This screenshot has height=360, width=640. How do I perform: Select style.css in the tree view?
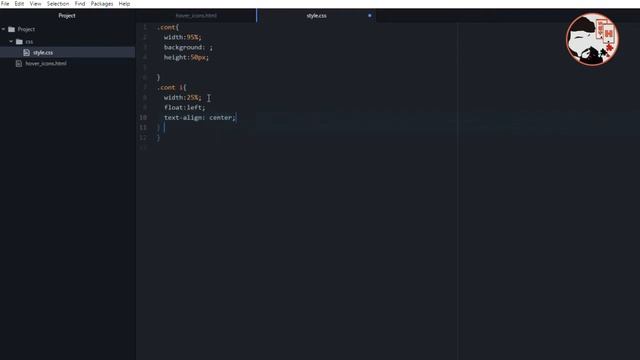coord(43,53)
